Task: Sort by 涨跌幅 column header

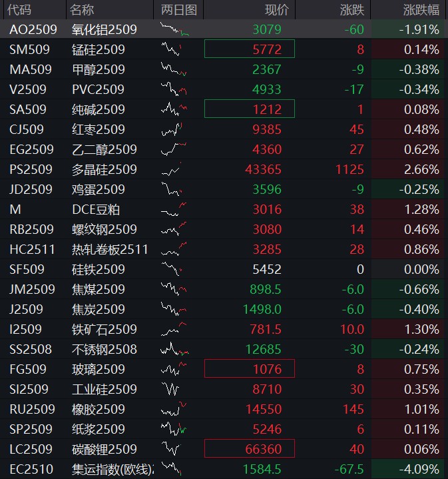Action: [x=421, y=9]
